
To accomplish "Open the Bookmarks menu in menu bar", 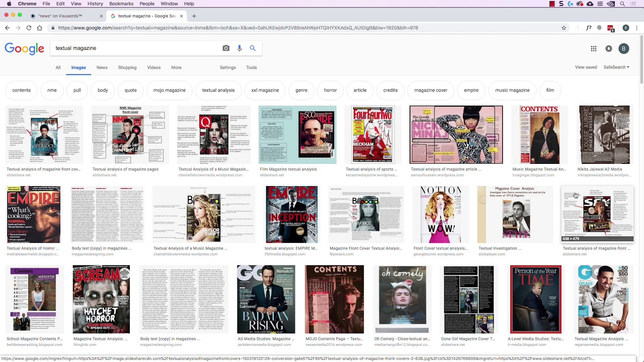I will click(x=121, y=4).
